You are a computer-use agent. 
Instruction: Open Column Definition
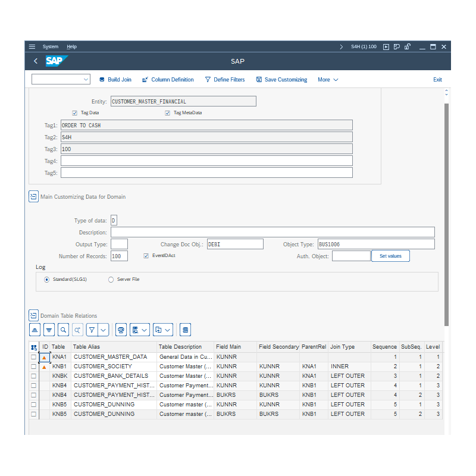168,80
